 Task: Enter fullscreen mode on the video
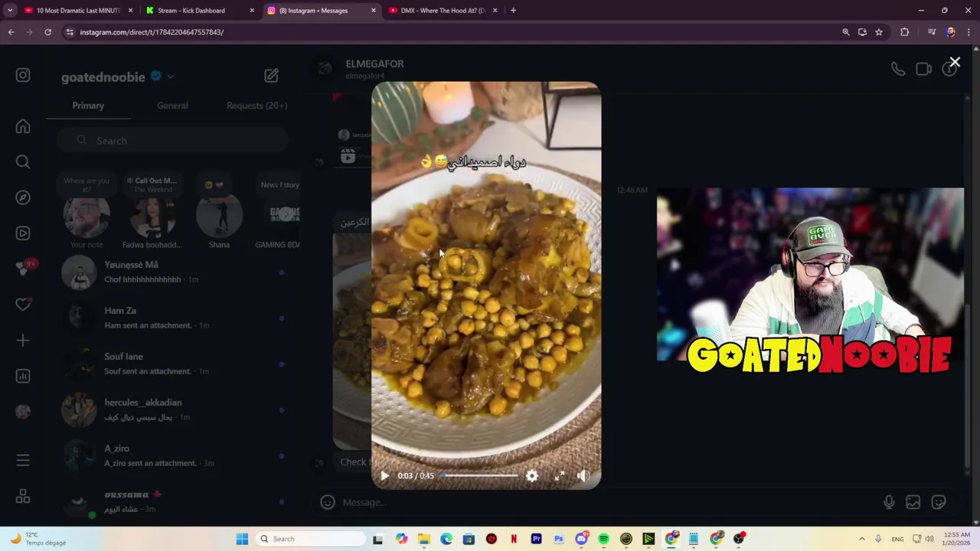[560, 476]
